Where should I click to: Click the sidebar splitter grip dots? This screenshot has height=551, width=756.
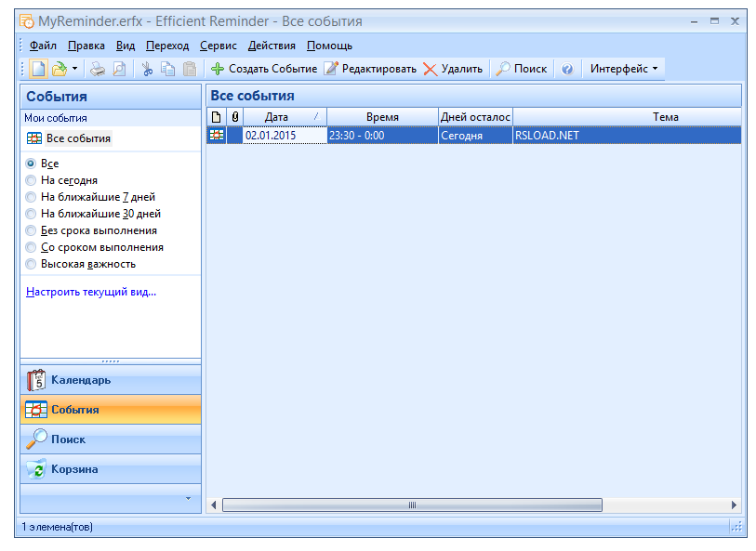pos(111,361)
